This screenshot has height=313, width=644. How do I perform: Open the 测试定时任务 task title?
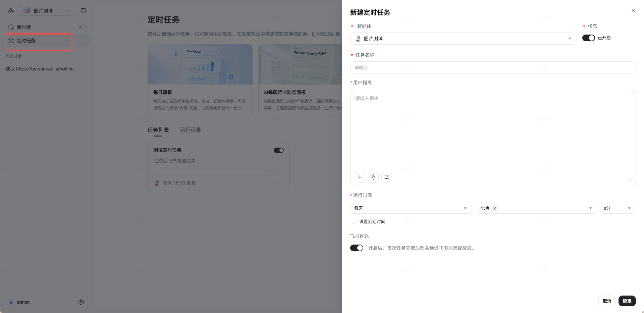[167, 150]
